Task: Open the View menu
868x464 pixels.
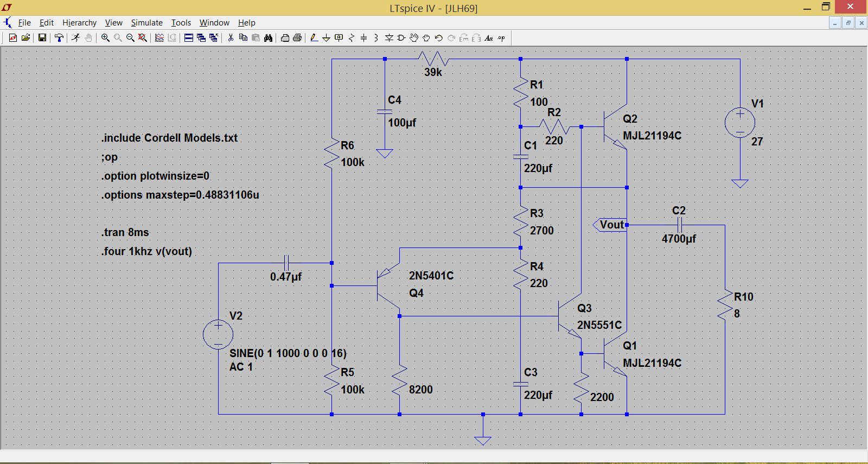Action: coord(113,23)
